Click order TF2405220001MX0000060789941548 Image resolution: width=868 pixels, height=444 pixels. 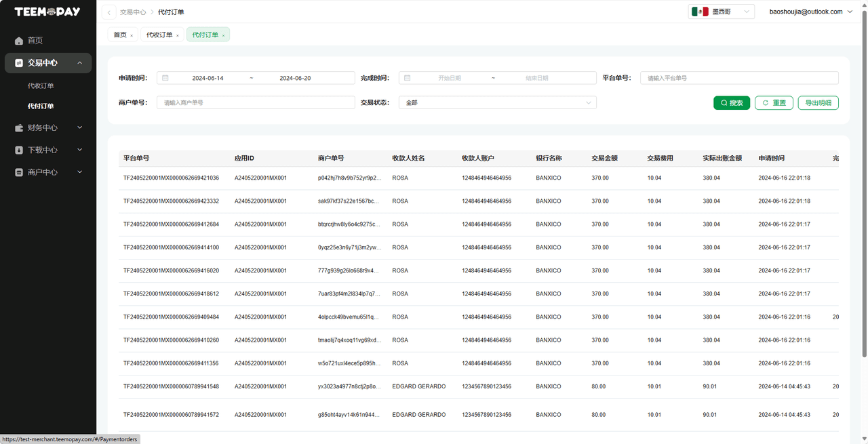171,386
